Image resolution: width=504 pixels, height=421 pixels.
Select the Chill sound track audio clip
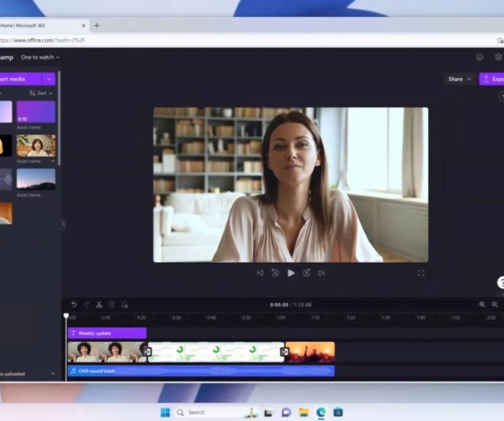[x=201, y=371]
